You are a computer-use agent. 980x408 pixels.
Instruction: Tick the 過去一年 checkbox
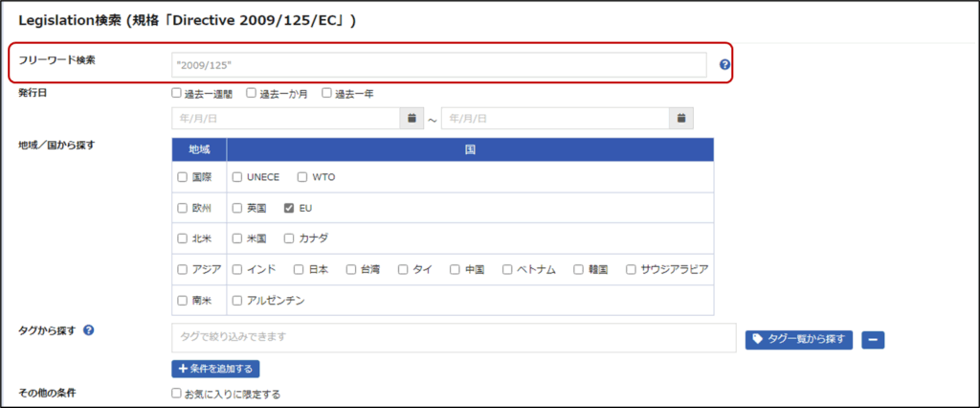tap(326, 93)
